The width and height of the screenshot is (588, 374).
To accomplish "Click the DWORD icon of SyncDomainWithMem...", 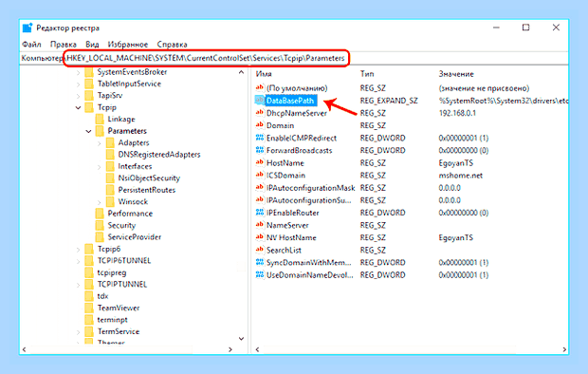I will [x=260, y=262].
